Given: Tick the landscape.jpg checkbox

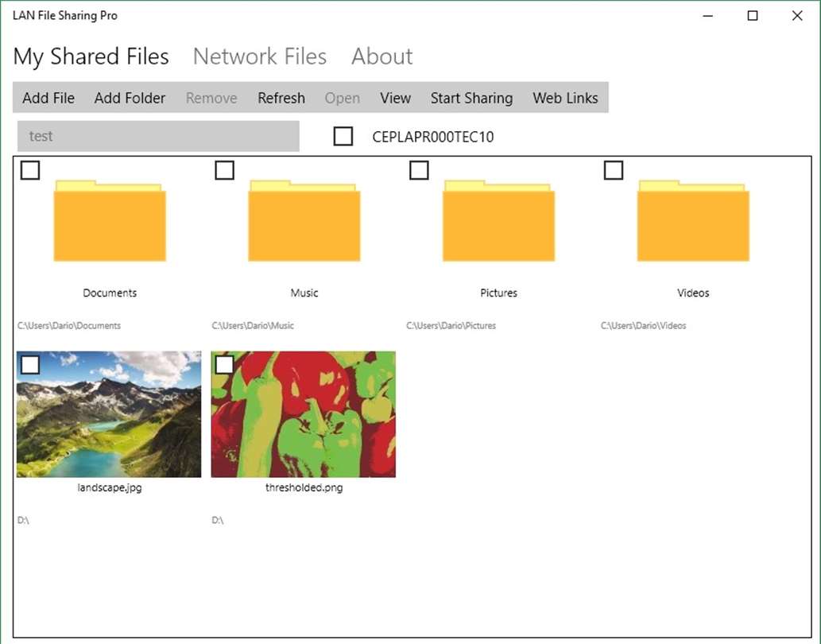Looking at the screenshot, I should pos(30,364).
